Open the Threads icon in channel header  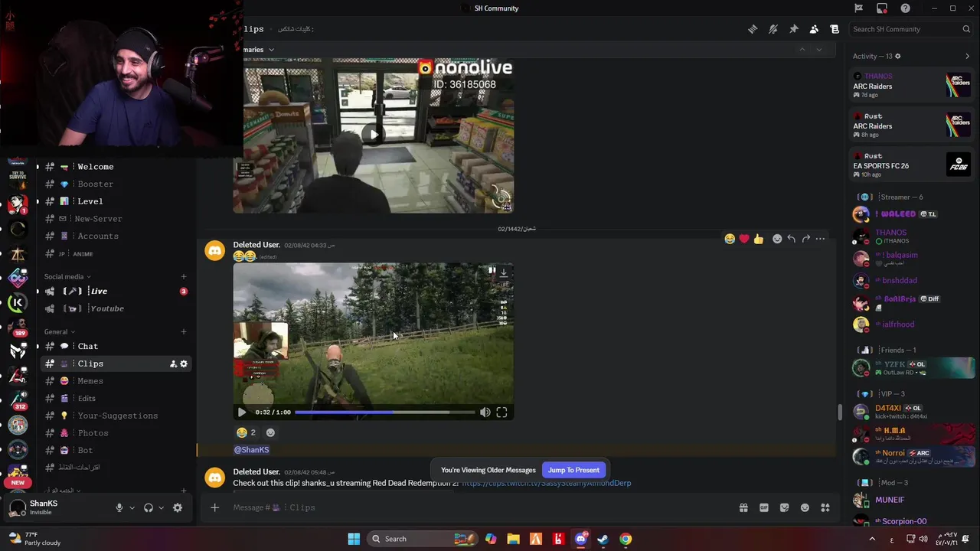click(x=753, y=29)
